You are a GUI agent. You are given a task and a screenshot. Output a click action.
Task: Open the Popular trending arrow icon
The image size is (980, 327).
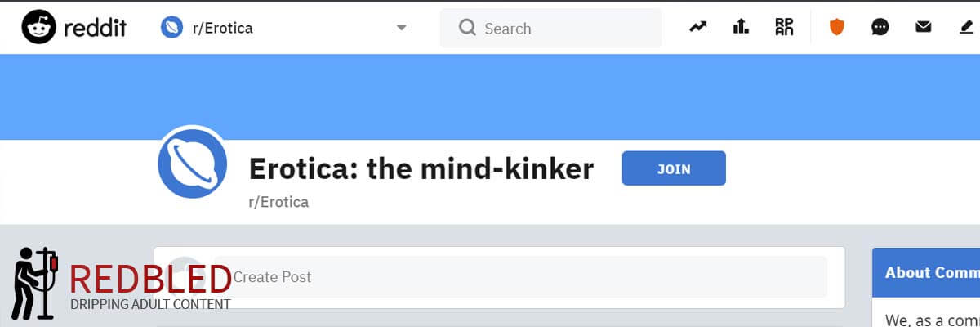click(697, 27)
